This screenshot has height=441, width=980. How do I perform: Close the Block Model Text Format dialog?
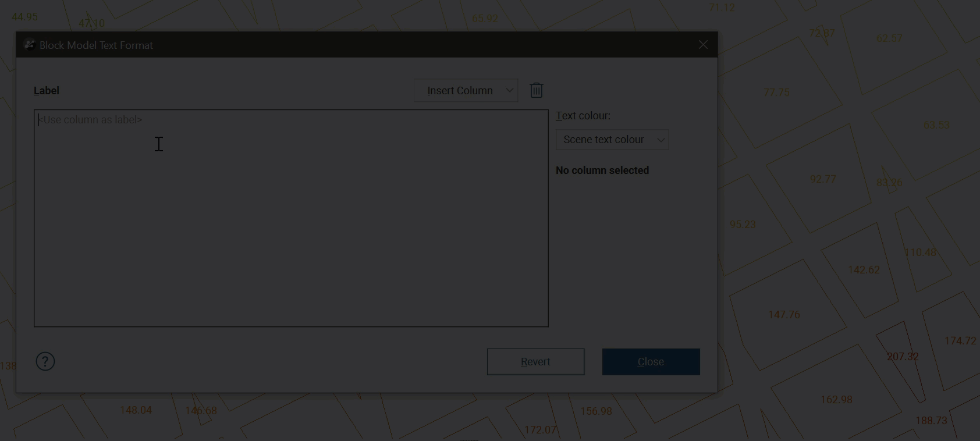pyautogui.click(x=703, y=45)
